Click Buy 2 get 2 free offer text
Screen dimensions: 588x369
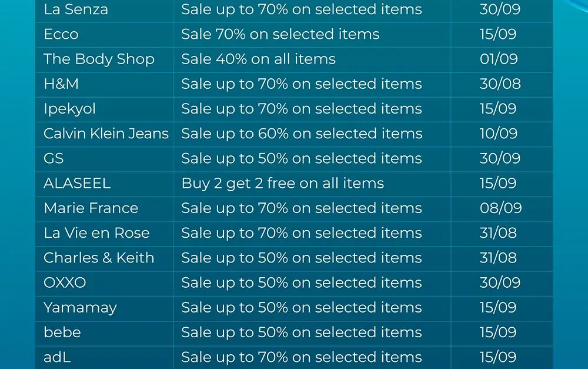[x=283, y=184]
